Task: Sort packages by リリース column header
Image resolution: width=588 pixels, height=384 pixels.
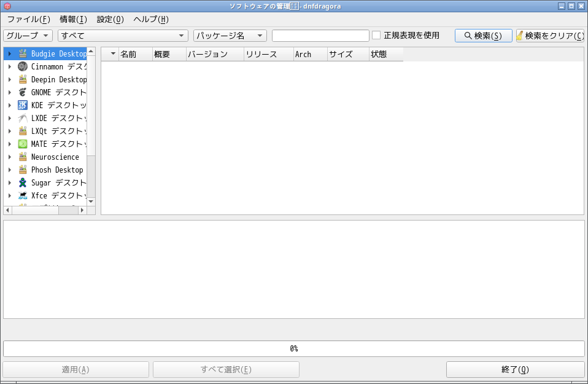Action: (x=269, y=55)
